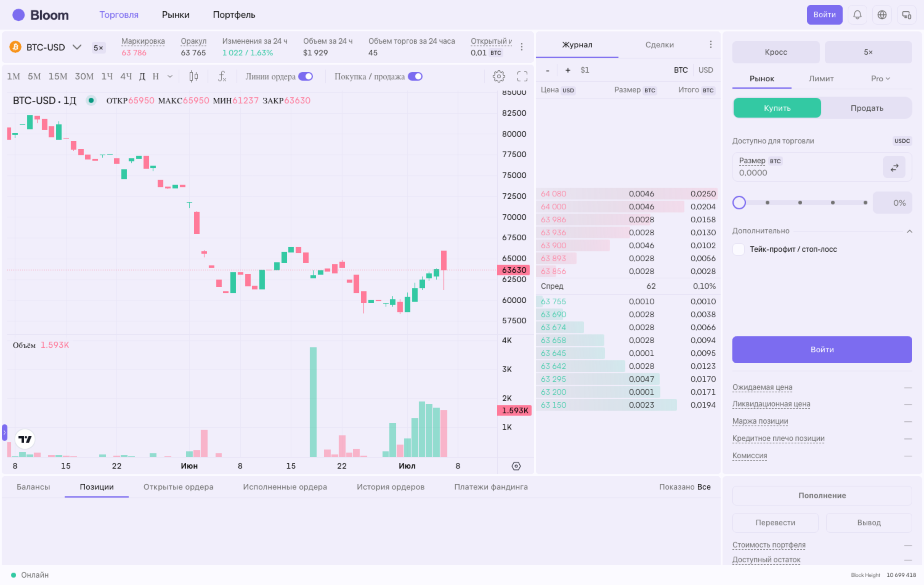The image size is (924, 585).
Task: Open the display settings icon in header
Action: click(906, 14)
